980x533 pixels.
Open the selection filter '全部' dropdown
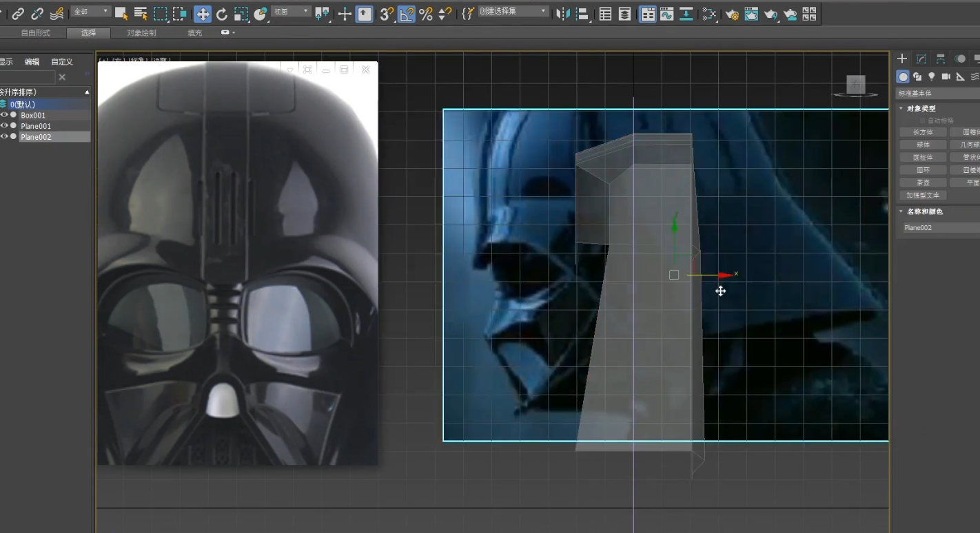pyautogui.click(x=91, y=12)
